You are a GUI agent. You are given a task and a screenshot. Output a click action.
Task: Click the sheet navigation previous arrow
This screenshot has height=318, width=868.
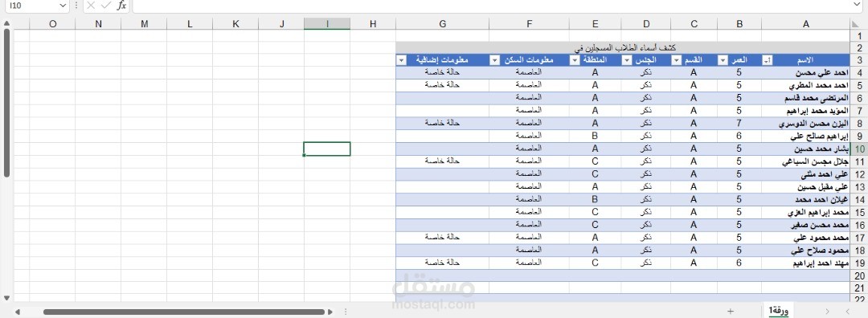click(x=847, y=312)
